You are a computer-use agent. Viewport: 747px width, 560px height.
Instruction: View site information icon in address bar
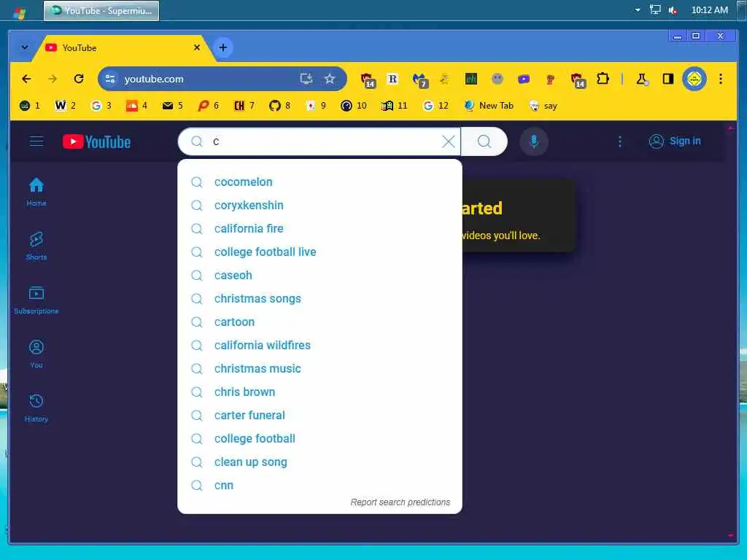[x=110, y=79]
